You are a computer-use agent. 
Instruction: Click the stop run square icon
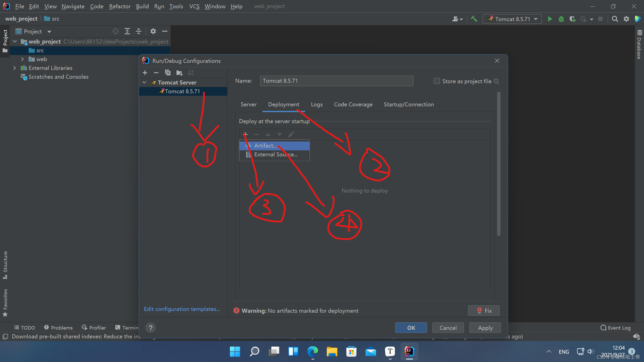point(600,19)
